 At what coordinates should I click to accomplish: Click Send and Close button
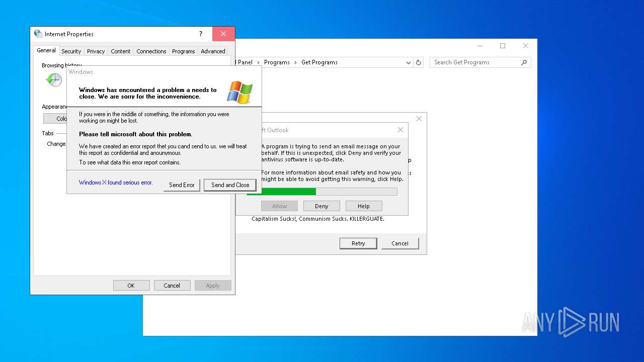pos(230,185)
